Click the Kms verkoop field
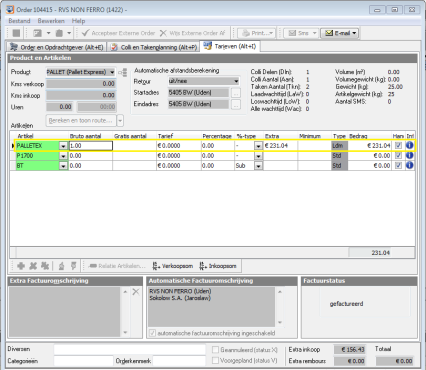Screen dimensions: 426x370 click(81, 84)
